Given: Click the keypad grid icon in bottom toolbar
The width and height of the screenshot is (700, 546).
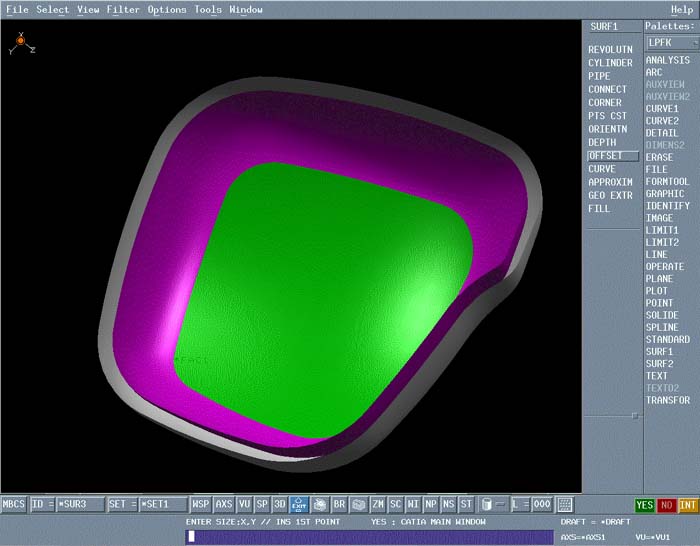Looking at the screenshot, I should tap(565, 505).
